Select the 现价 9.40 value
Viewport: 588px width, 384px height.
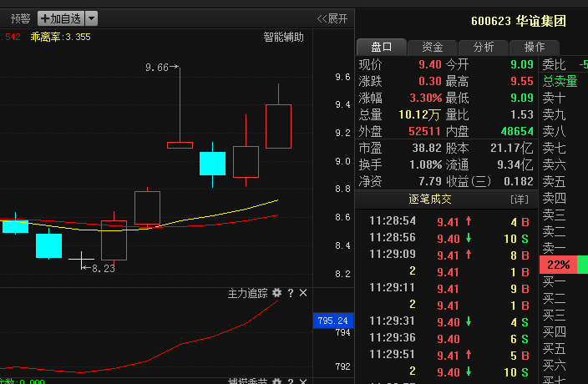coord(430,64)
